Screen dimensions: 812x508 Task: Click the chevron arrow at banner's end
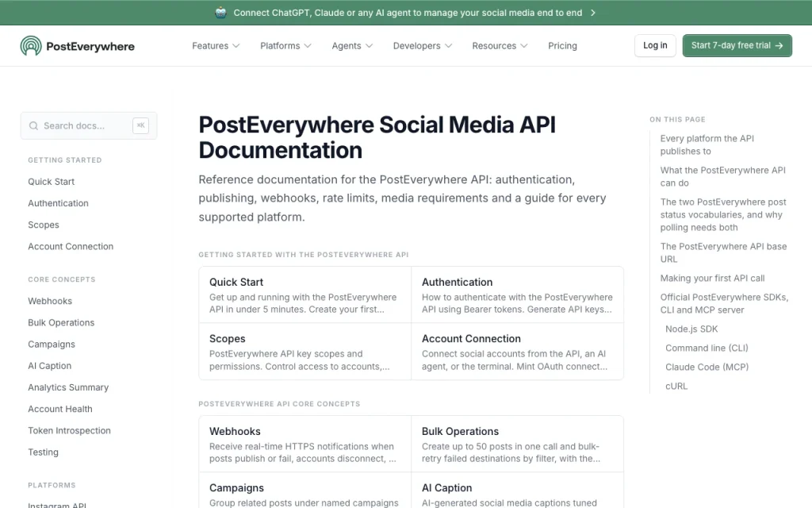pos(593,13)
